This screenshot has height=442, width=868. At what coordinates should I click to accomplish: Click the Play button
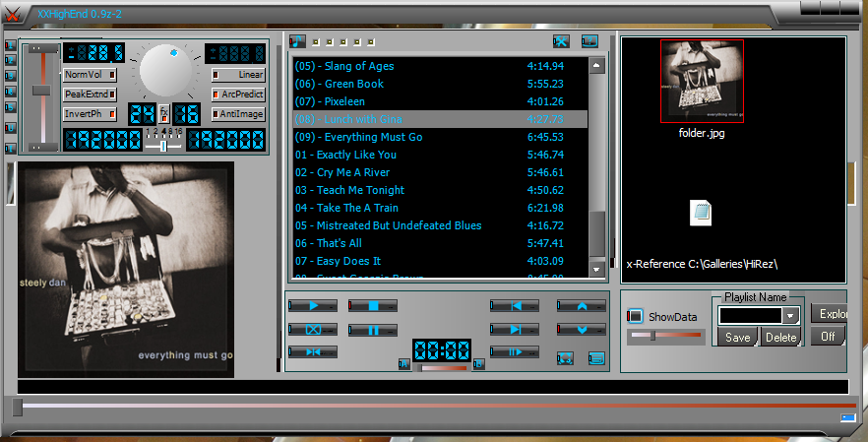point(313,306)
